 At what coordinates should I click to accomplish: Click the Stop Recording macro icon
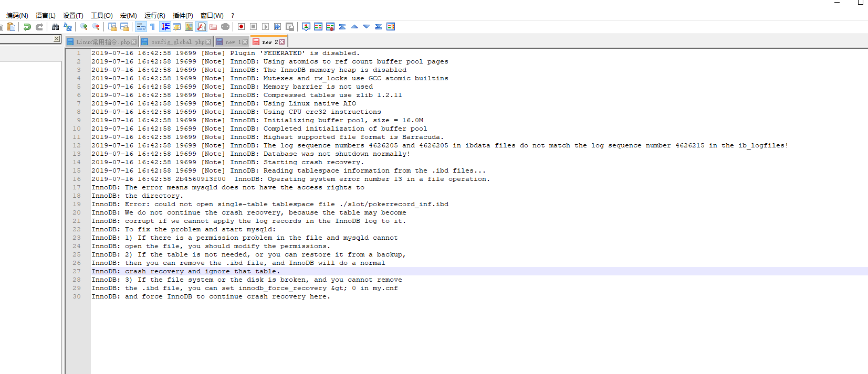(253, 27)
